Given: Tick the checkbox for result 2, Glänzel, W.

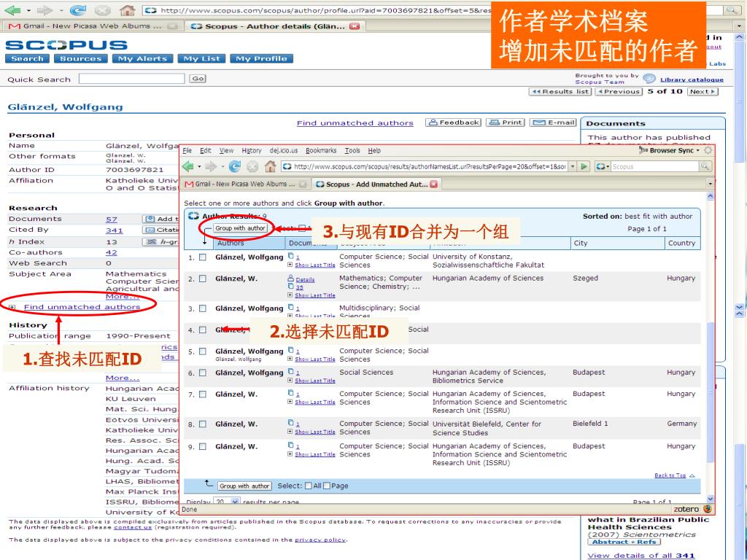Looking at the screenshot, I should pos(203,279).
